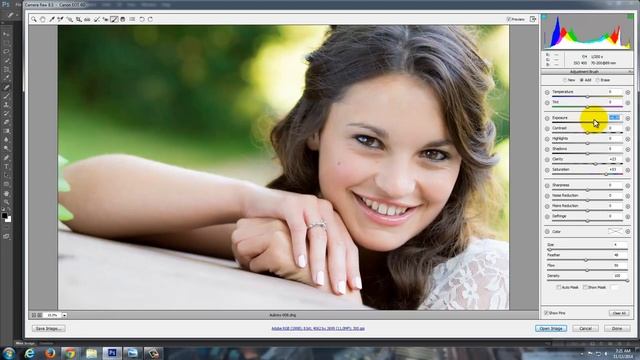This screenshot has width=640, height=360.
Task: Zoom out using minus button below image
Action: tap(34, 315)
